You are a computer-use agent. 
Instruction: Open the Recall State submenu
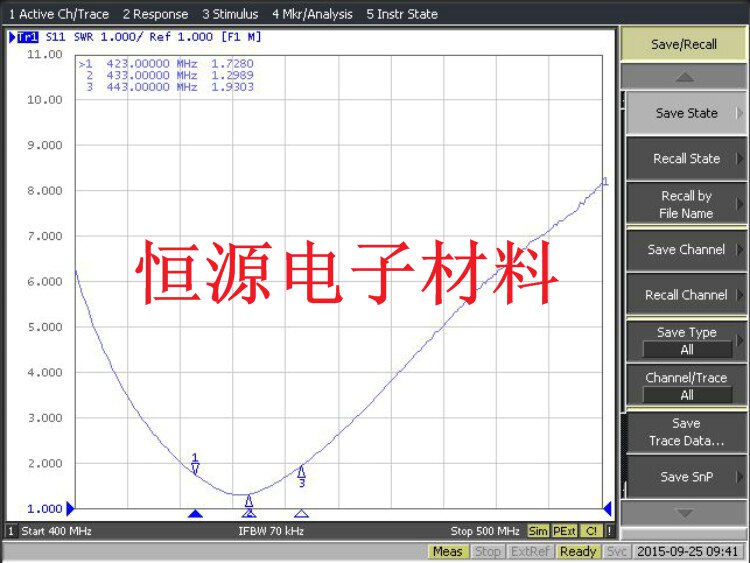coord(686,158)
